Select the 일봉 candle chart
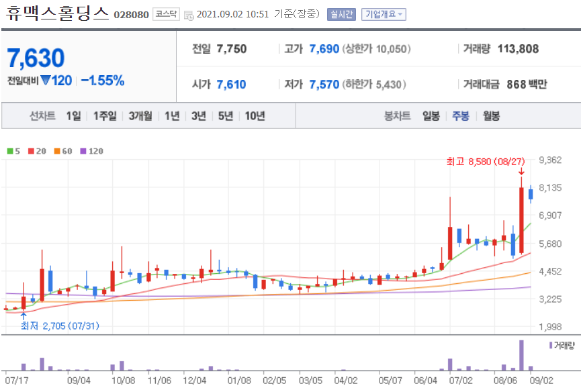The width and height of the screenshot is (581, 392). click(x=431, y=116)
